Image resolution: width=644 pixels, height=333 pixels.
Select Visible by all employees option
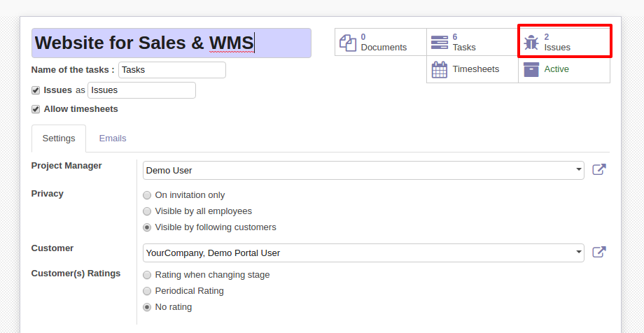pyautogui.click(x=147, y=211)
